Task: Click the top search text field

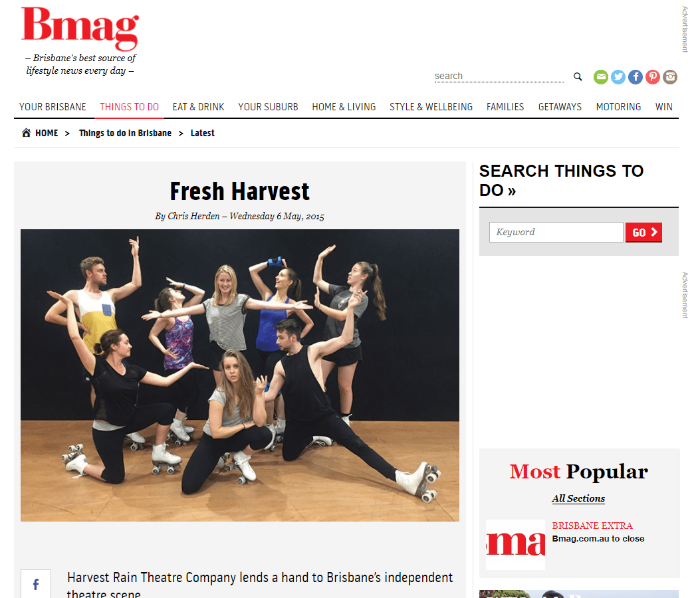Action: point(499,76)
